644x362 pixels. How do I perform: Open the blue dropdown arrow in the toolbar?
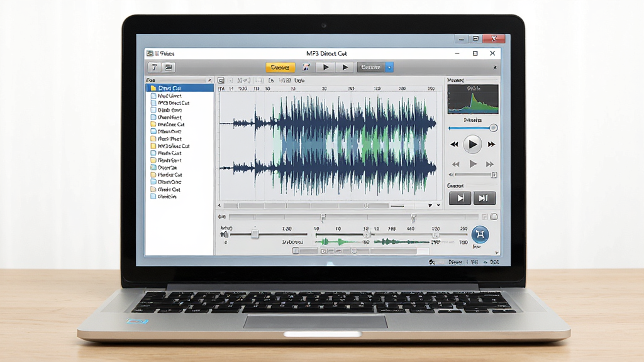(x=389, y=67)
